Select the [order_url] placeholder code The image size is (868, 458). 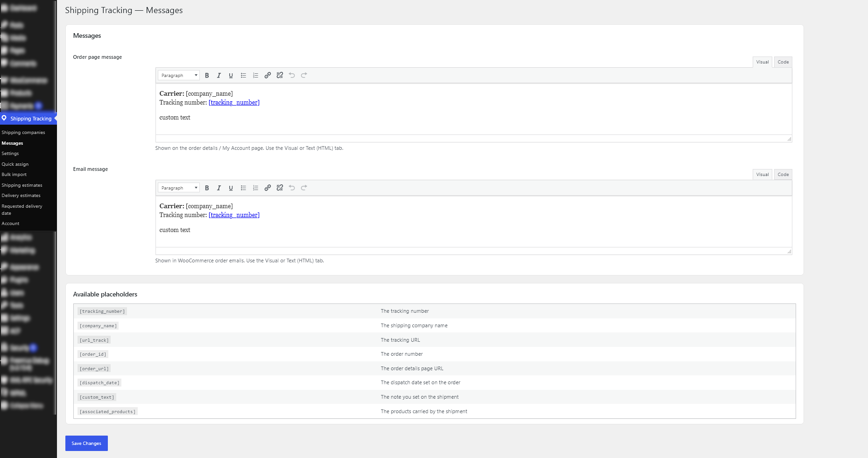tap(94, 369)
